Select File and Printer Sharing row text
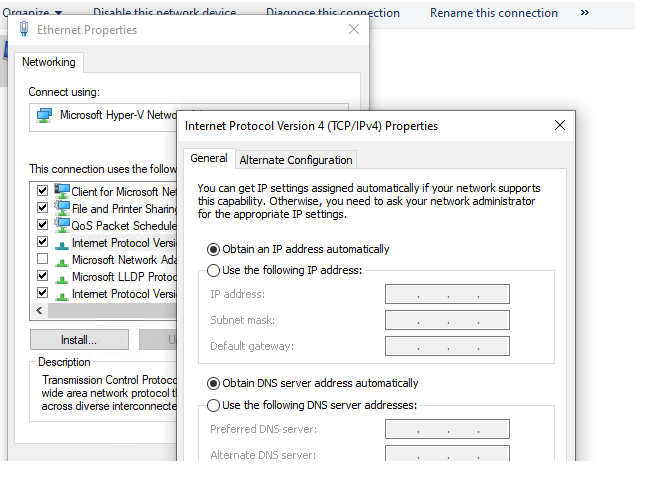648x488 pixels. pos(124,209)
